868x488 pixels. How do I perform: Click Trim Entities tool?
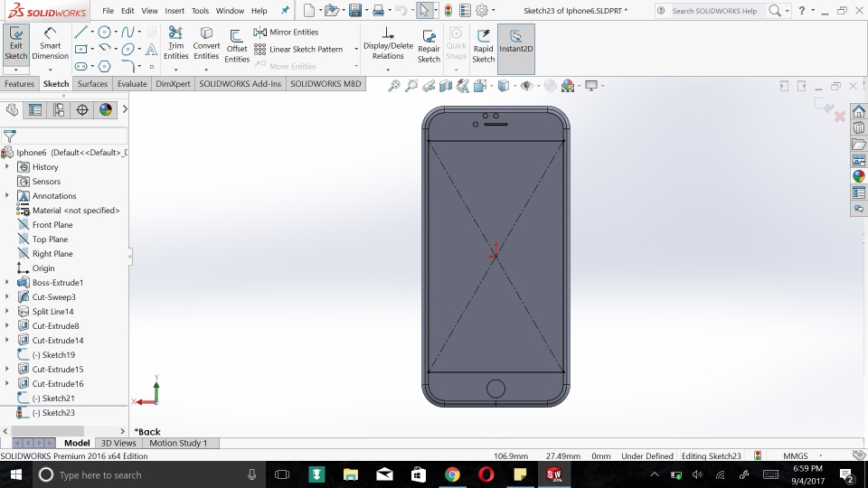176,43
